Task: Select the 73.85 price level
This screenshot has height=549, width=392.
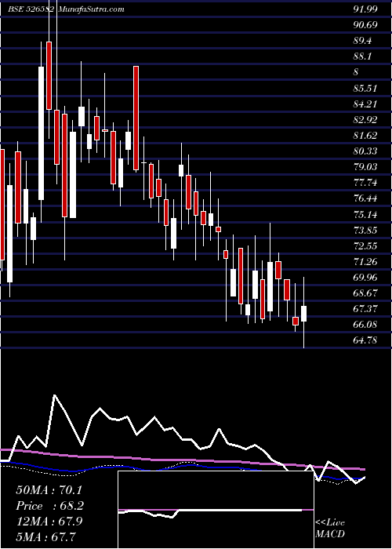Action: point(365,230)
